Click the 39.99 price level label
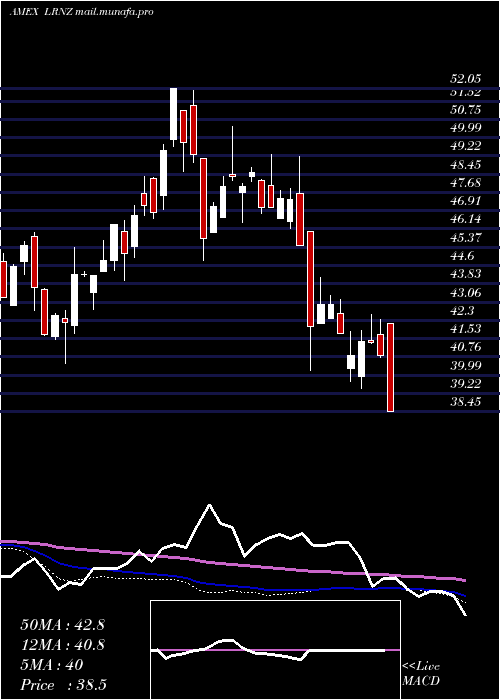Screen dimensions: 500x700 466,366
